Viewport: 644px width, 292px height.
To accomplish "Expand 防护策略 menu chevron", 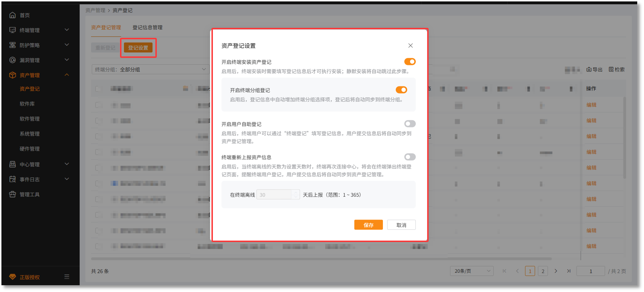I will click(x=67, y=45).
